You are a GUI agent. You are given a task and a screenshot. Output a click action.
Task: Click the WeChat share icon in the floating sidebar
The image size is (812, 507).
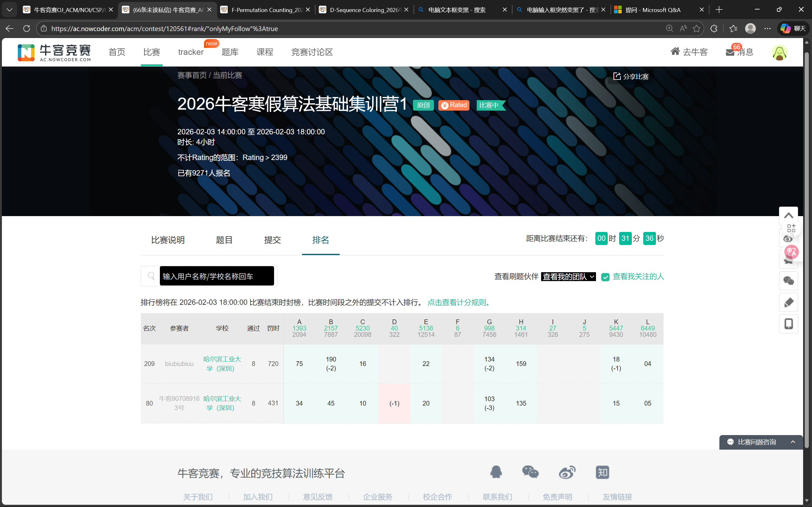(x=789, y=281)
